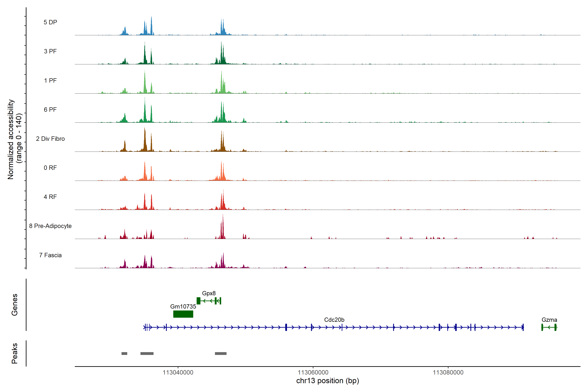
Task: Click the Genes panel label
Action: click(15, 305)
